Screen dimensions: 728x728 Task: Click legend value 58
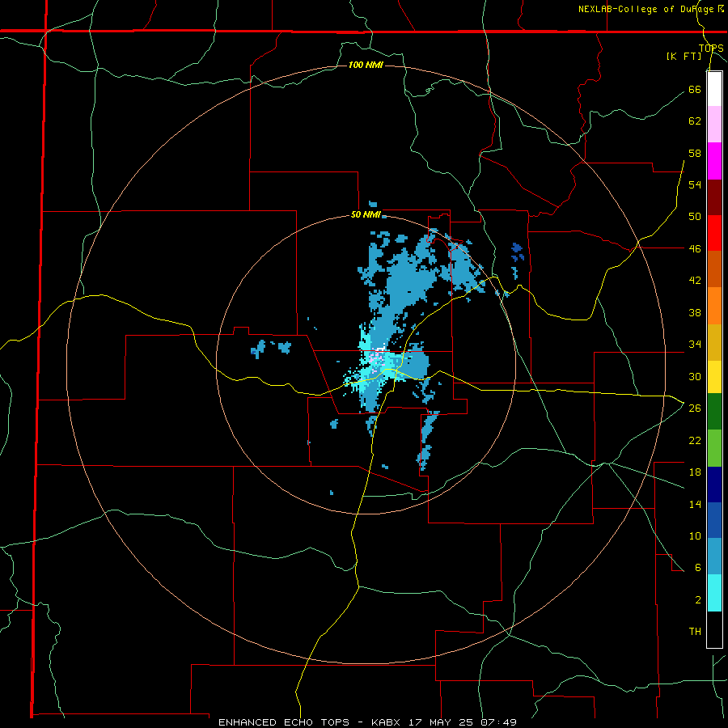pyautogui.click(x=695, y=153)
